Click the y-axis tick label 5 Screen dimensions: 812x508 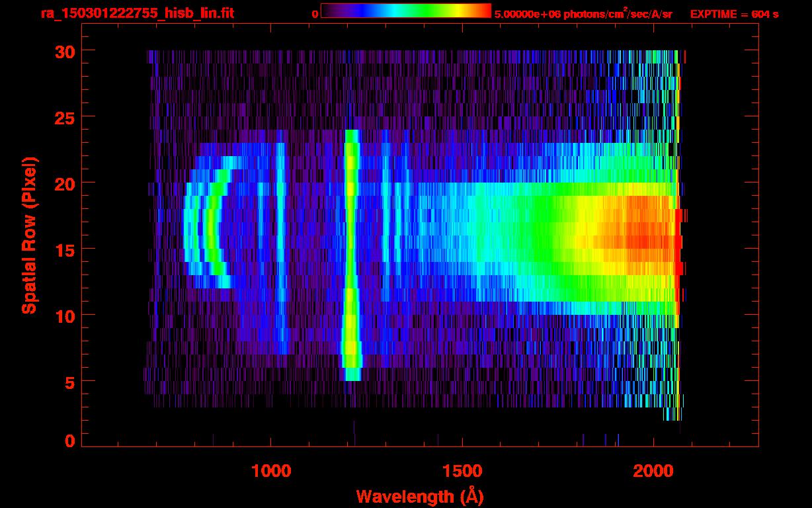click(x=70, y=382)
